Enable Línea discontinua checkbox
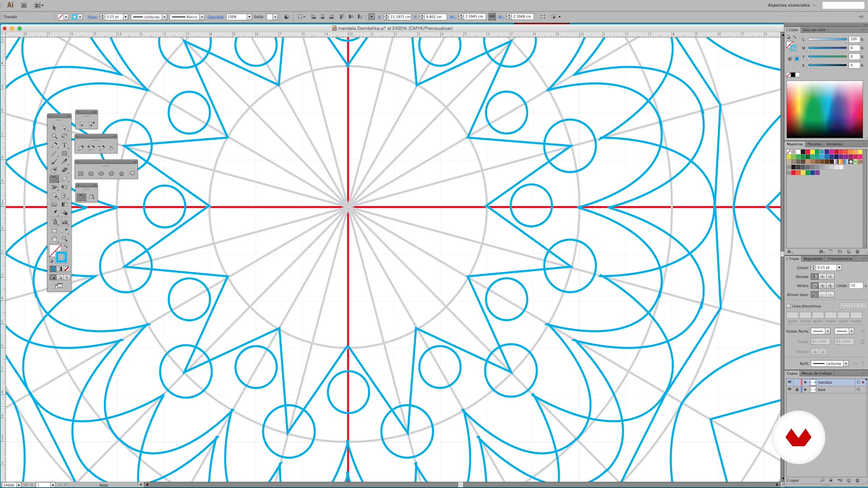Screen dimensions: 868x488 click(x=789, y=306)
